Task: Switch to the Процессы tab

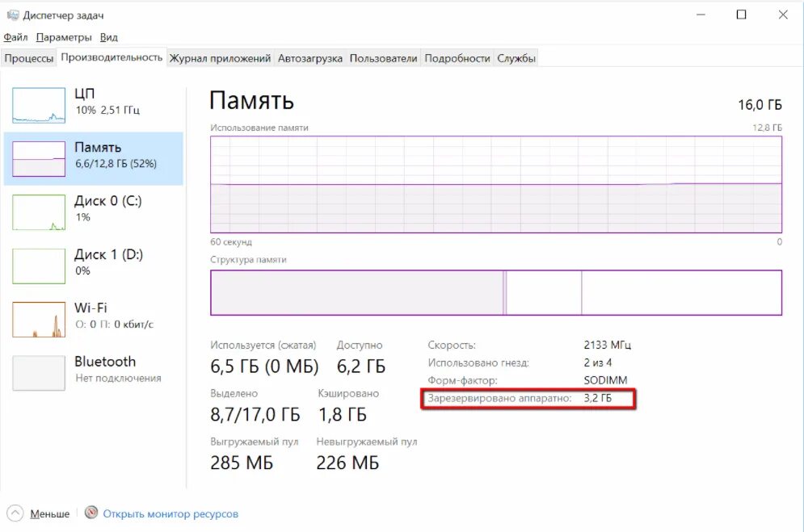Action: tap(29, 58)
